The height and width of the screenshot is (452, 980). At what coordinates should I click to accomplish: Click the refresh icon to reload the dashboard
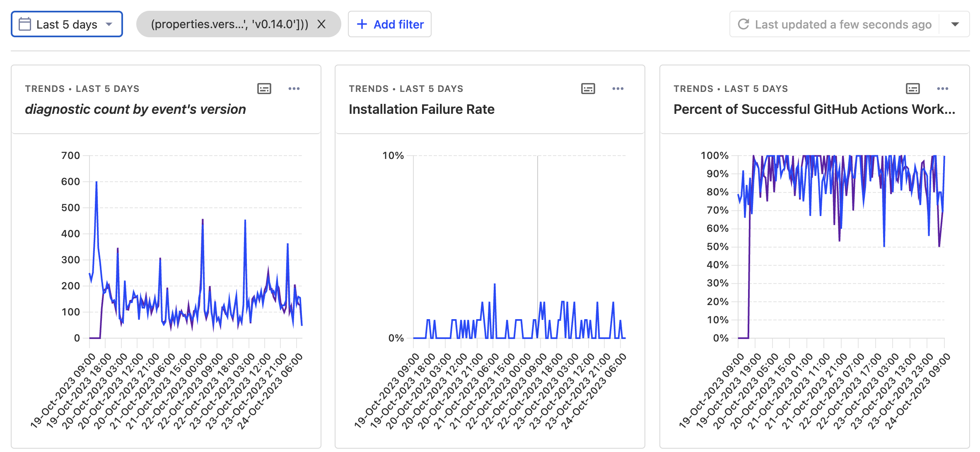coord(743,24)
